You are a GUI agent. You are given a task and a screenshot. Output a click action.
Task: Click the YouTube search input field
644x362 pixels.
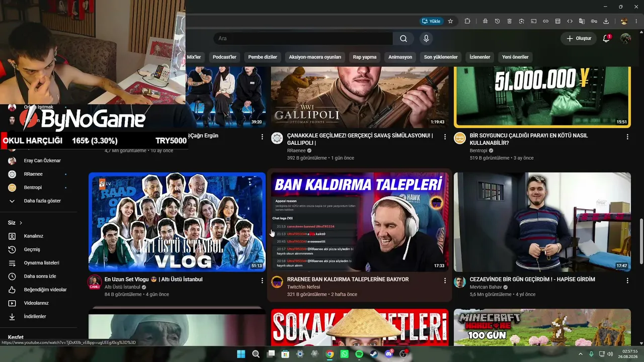coord(303,39)
